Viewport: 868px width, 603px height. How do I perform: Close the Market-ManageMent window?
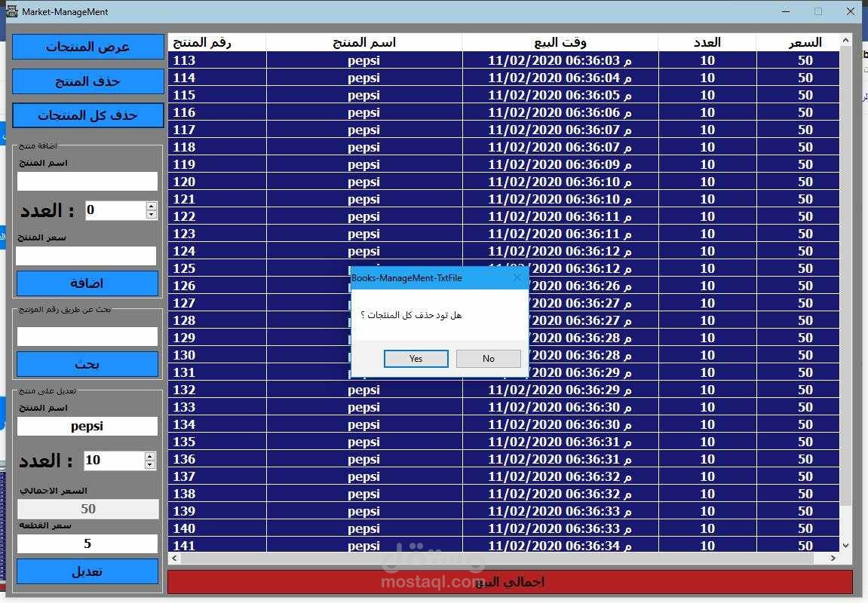tap(851, 11)
